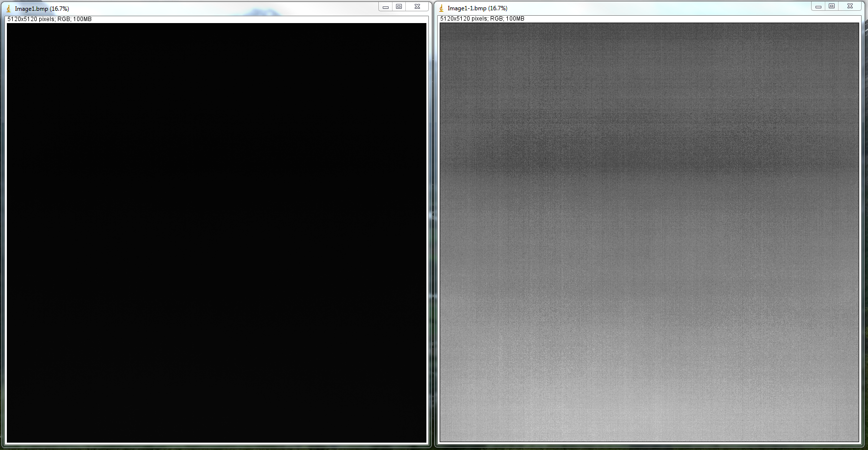Maximize the Image1-1.bmp window
Image resolution: width=868 pixels, height=450 pixels.
click(832, 6)
